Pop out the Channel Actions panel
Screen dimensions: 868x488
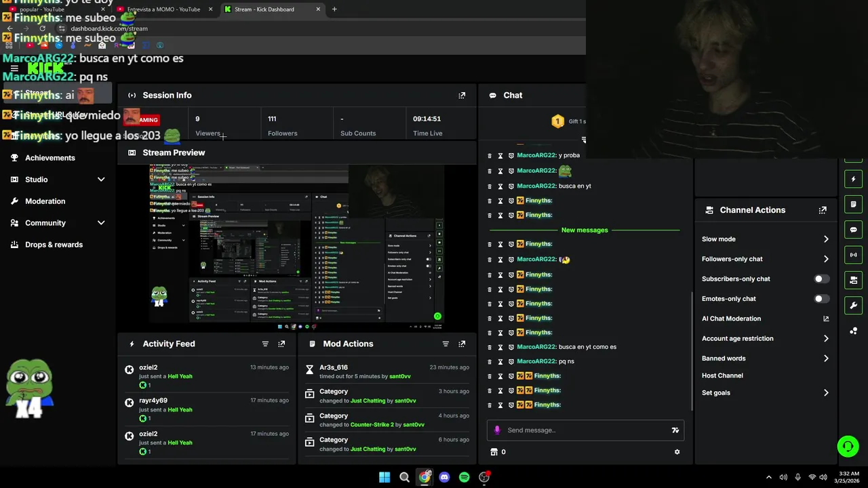[823, 210]
